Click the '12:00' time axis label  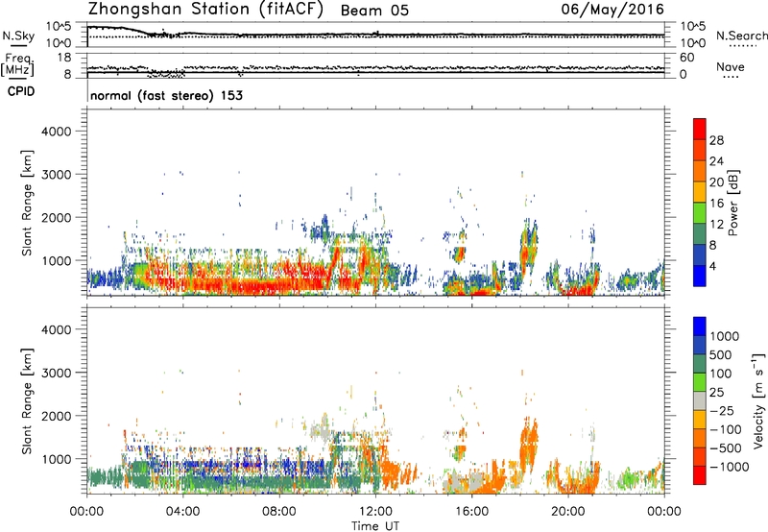(x=375, y=512)
